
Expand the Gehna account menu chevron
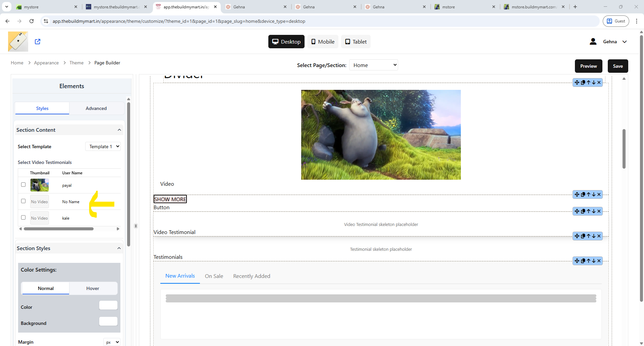[x=625, y=42]
